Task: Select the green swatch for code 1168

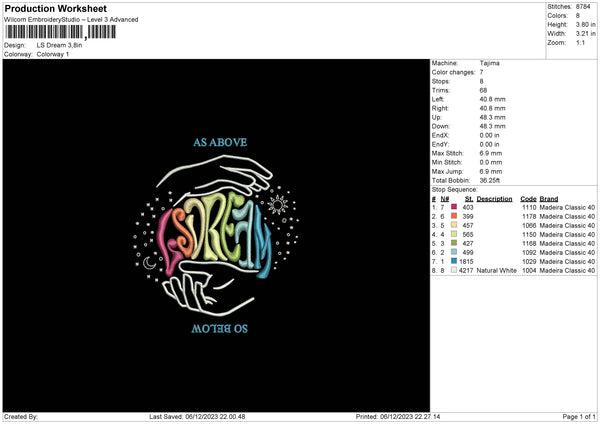Action: tap(454, 243)
